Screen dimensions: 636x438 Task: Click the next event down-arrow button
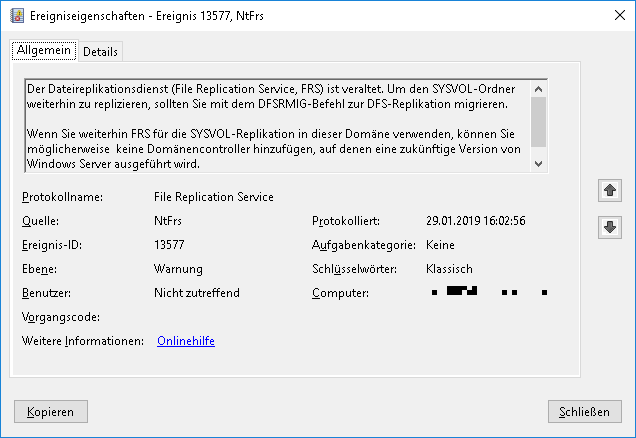608,227
